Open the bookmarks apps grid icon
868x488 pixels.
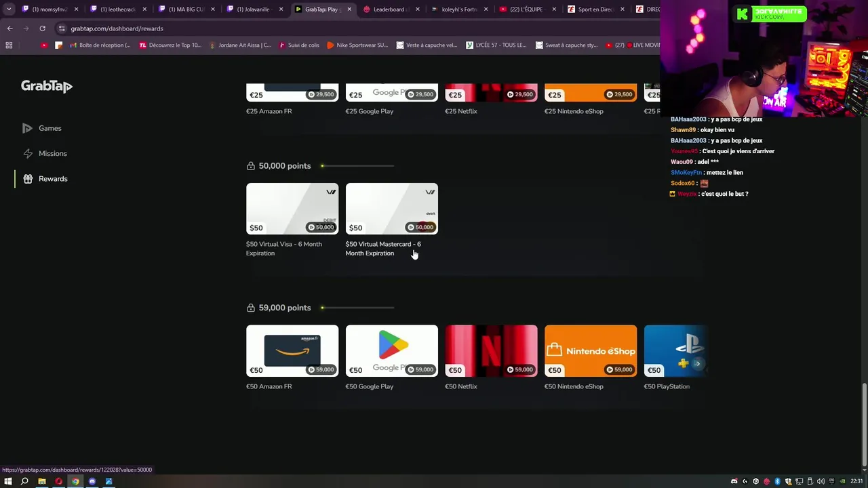9,45
